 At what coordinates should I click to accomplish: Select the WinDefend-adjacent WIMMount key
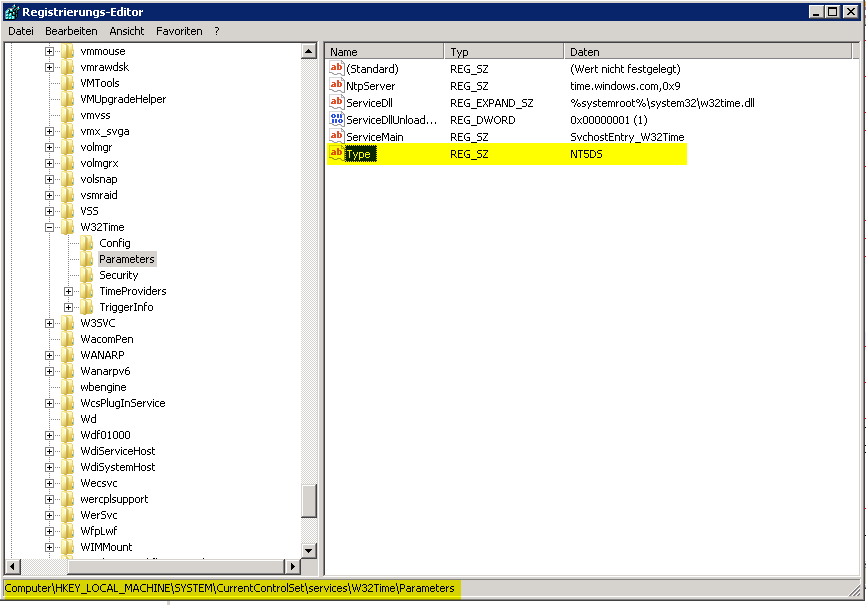pos(106,547)
